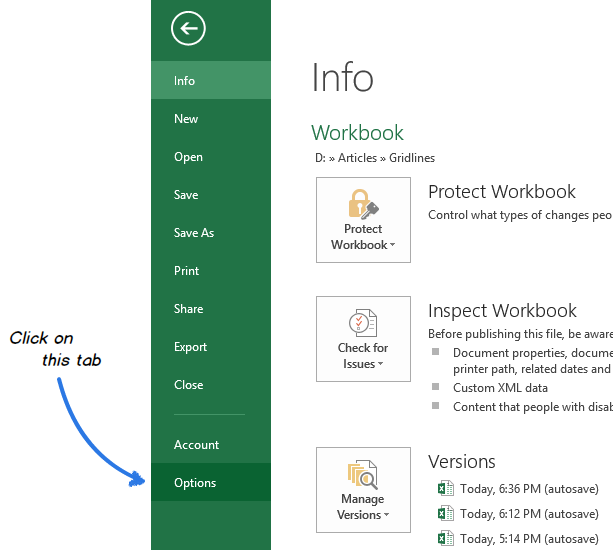Click the Manage Versions magnifier icon
613x550 pixels.
363,474
